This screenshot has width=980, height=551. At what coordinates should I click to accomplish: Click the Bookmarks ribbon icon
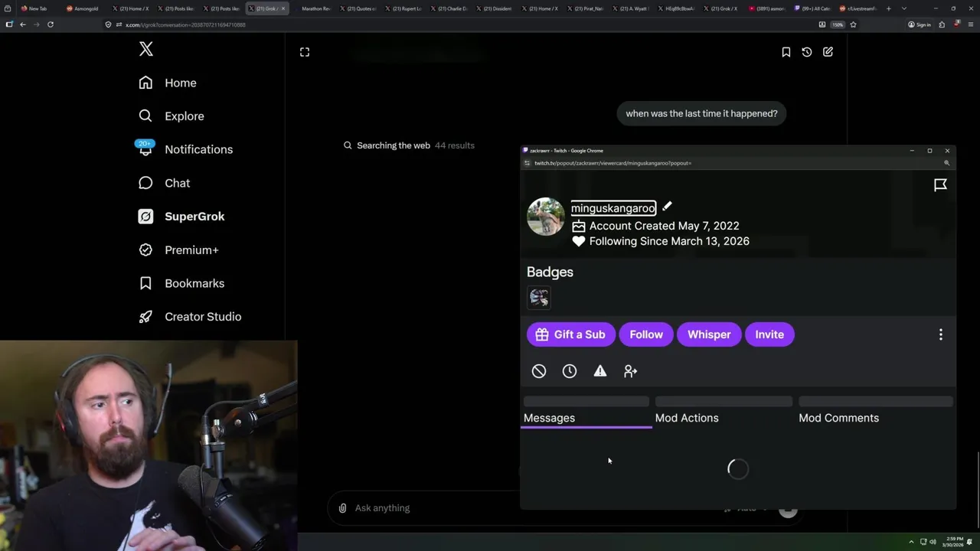pos(145,283)
